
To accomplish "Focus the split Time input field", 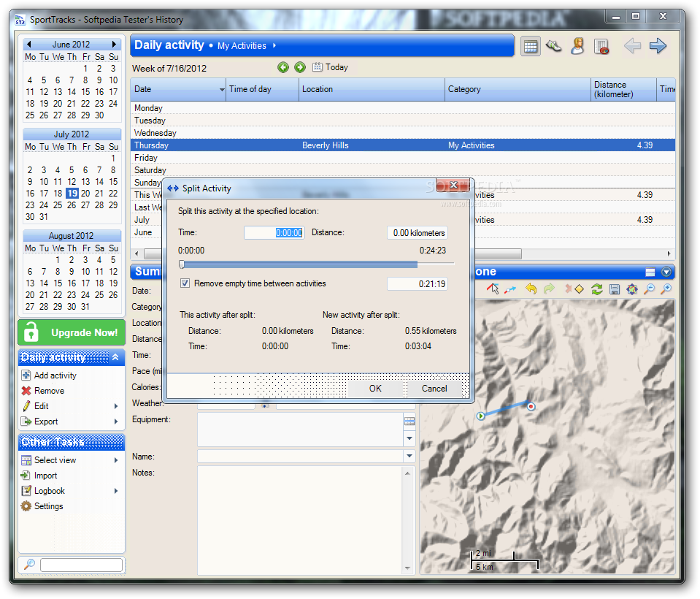I will click(274, 233).
